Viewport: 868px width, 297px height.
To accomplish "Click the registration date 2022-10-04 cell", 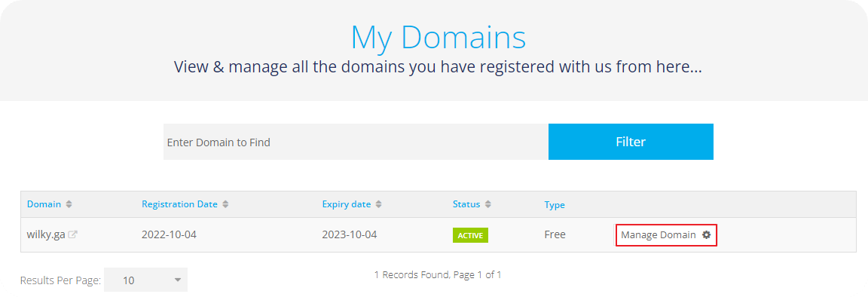I will [x=169, y=235].
